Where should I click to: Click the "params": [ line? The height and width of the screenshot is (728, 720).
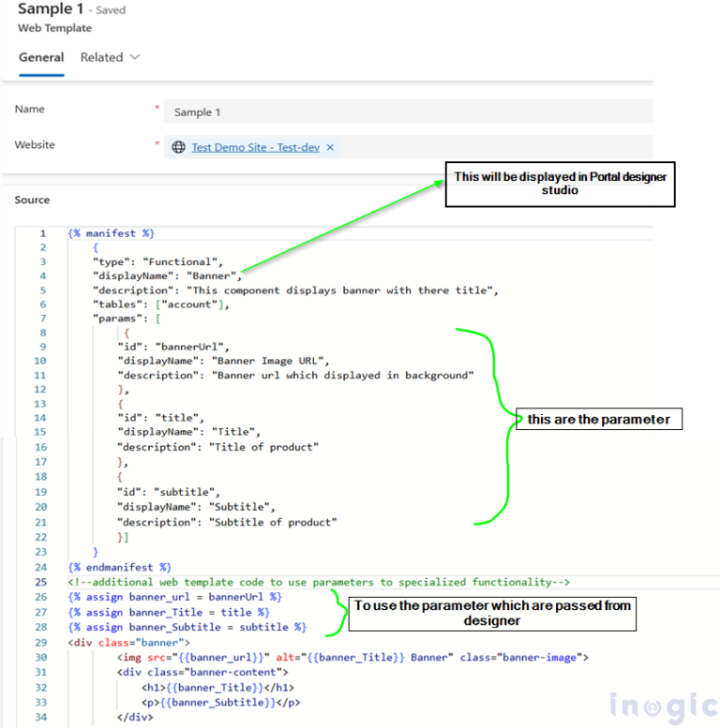pos(127,319)
